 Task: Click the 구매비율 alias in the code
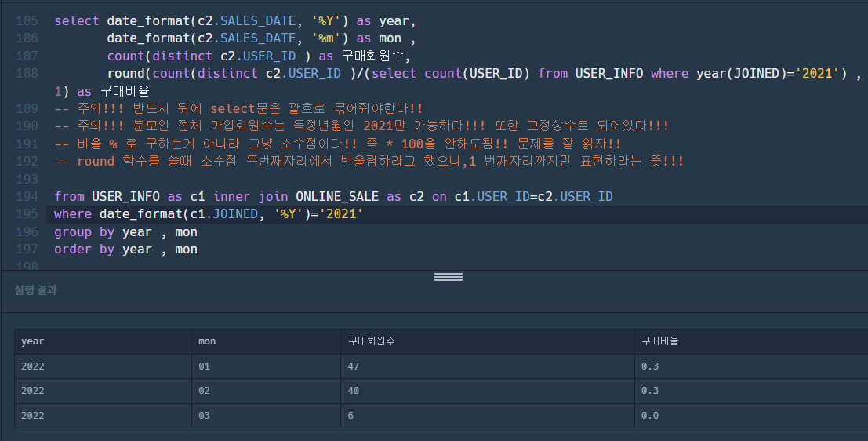(125, 91)
